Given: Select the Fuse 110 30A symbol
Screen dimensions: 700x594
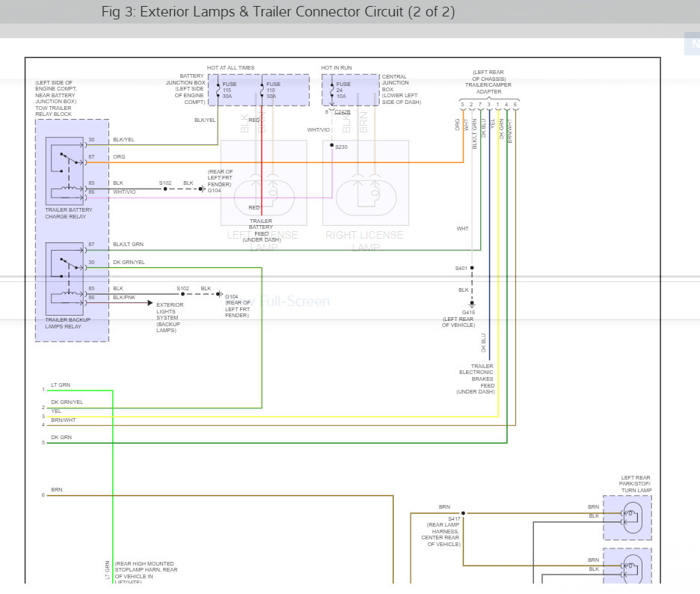Looking at the screenshot, I should tap(262, 91).
